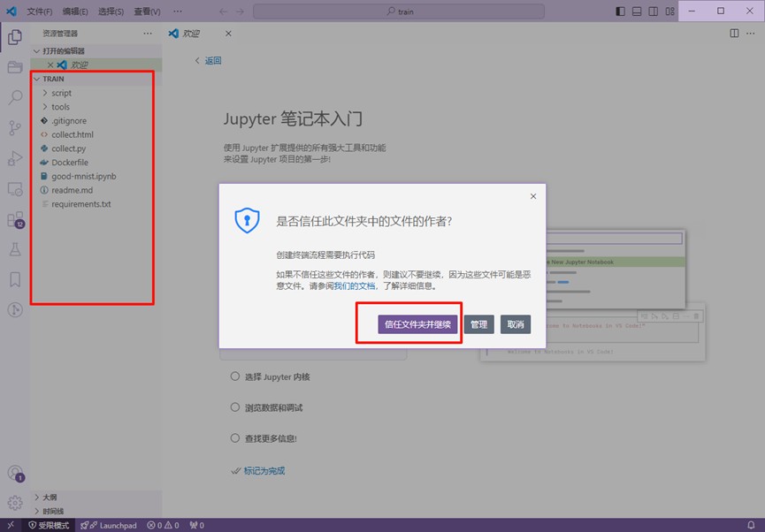Open editor more actions ellipsis
Image resolution: width=765 pixels, height=532 pixels.
[x=750, y=34]
